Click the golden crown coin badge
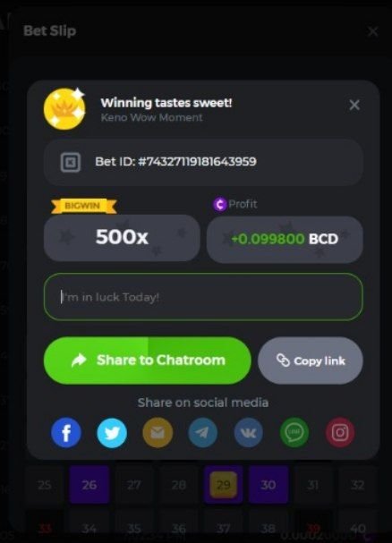This screenshot has width=392, height=543. point(64,109)
